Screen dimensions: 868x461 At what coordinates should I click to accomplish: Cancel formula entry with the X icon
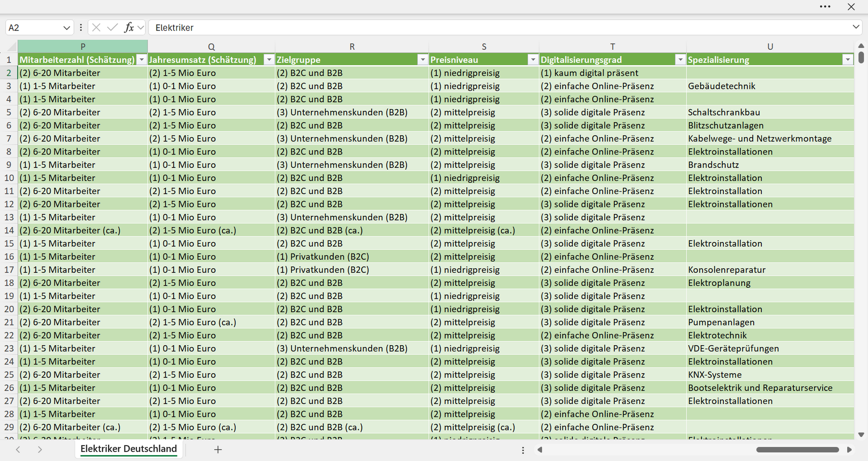pyautogui.click(x=96, y=28)
